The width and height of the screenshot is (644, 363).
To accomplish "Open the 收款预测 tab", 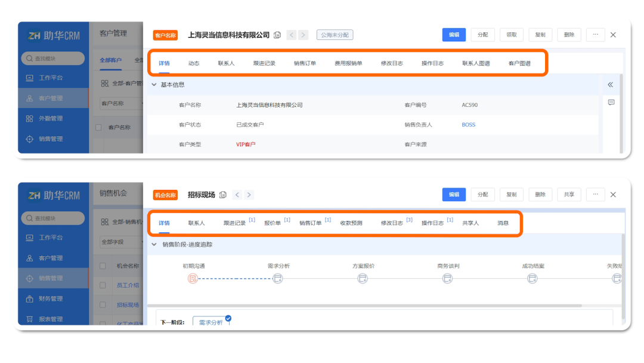I will 351,223.
